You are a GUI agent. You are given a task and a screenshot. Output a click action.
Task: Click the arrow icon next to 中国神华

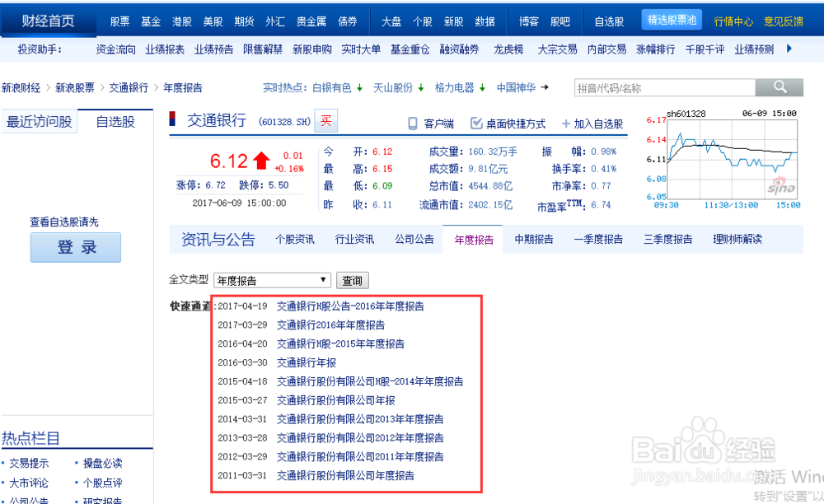pos(545,87)
